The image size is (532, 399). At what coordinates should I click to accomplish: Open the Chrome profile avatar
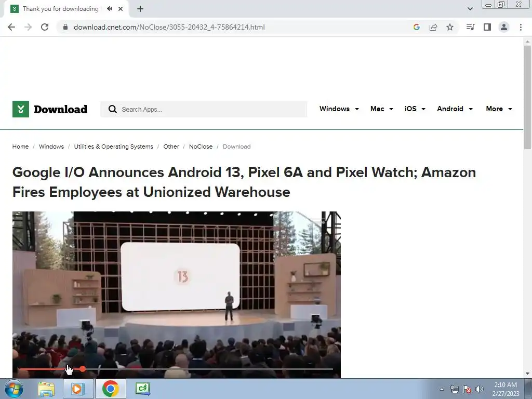point(504,27)
